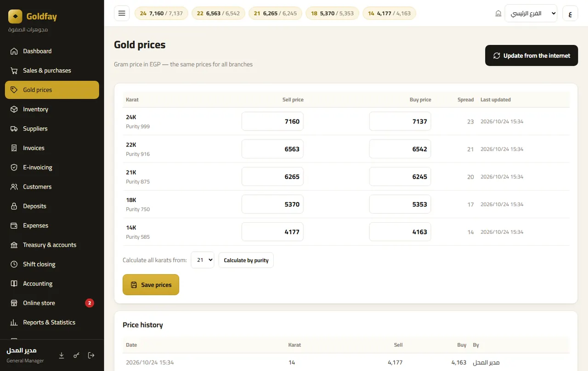Open the Inventory section

(52, 109)
